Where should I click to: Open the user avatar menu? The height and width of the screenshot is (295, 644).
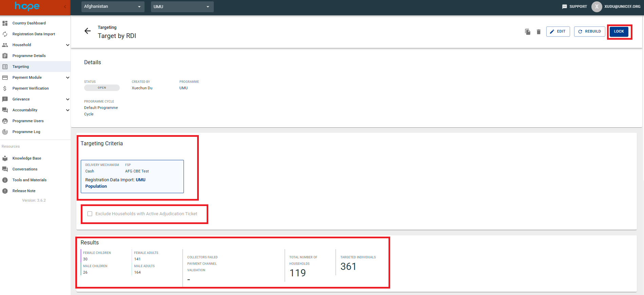(596, 6)
